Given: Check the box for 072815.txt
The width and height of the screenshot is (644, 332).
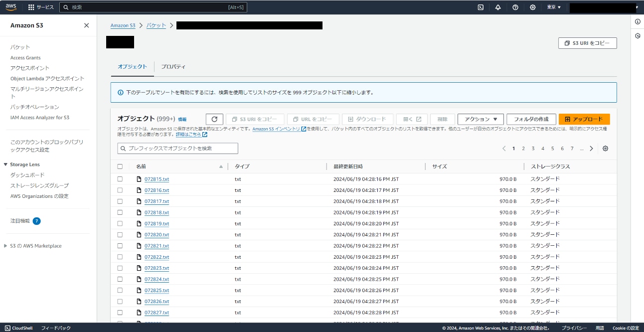Looking at the screenshot, I should tap(120, 179).
